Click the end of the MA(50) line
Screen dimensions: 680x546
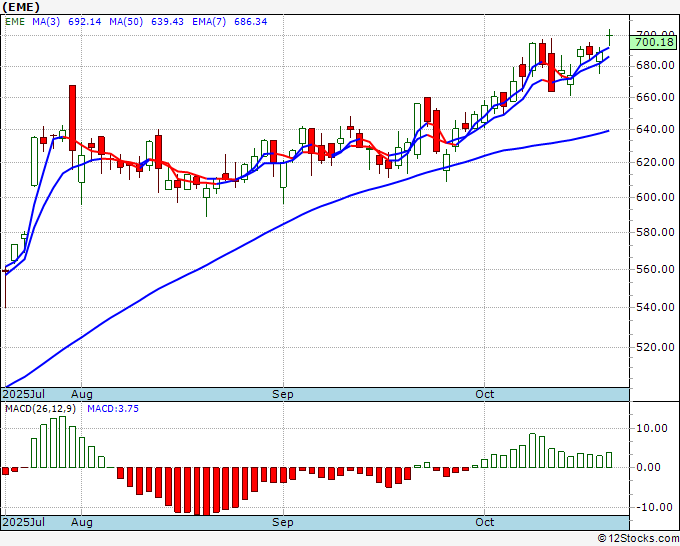pyautogui.click(x=608, y=131)
